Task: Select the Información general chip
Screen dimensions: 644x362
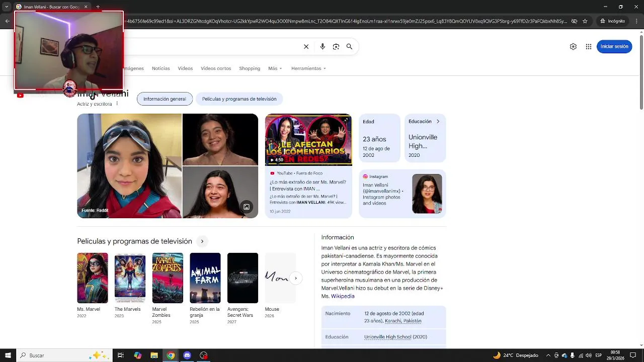Action: pos(165,99)
